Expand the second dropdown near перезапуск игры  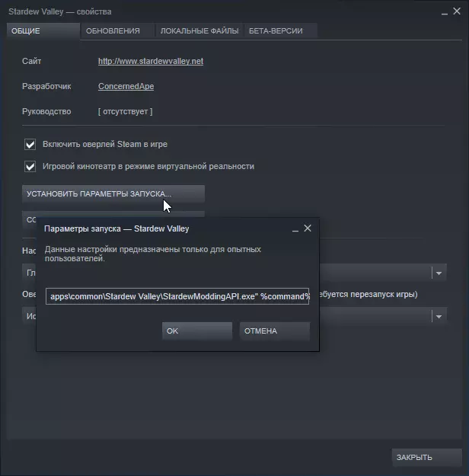(x=439, y=316)
